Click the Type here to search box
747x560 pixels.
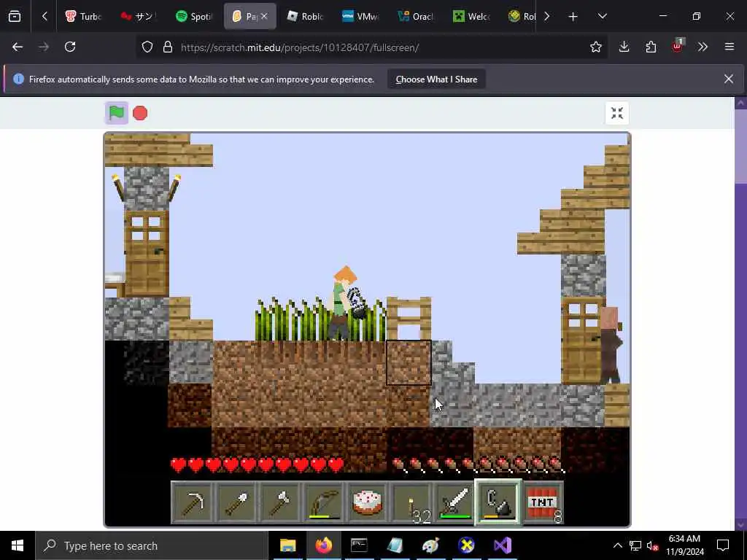(x=152, y=545)
